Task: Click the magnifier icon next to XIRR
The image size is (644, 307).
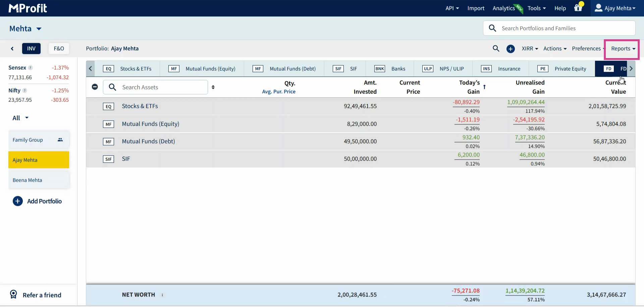Action: [496, 49]
